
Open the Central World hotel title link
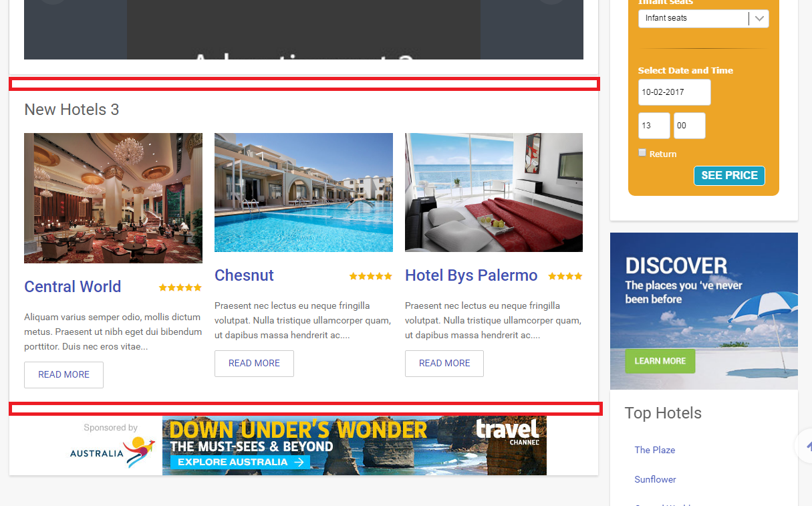coord(73,287)
